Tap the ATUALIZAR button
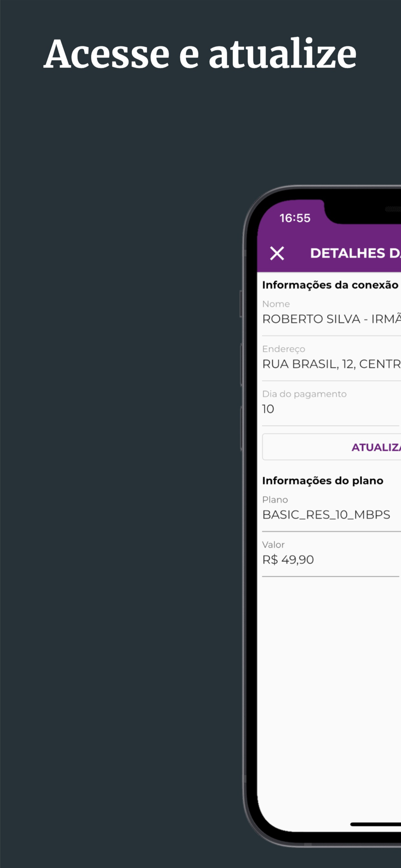 point(375,447)
